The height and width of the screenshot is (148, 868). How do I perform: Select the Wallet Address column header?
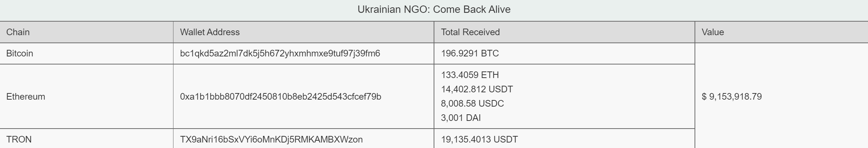[x=304, y=32]
